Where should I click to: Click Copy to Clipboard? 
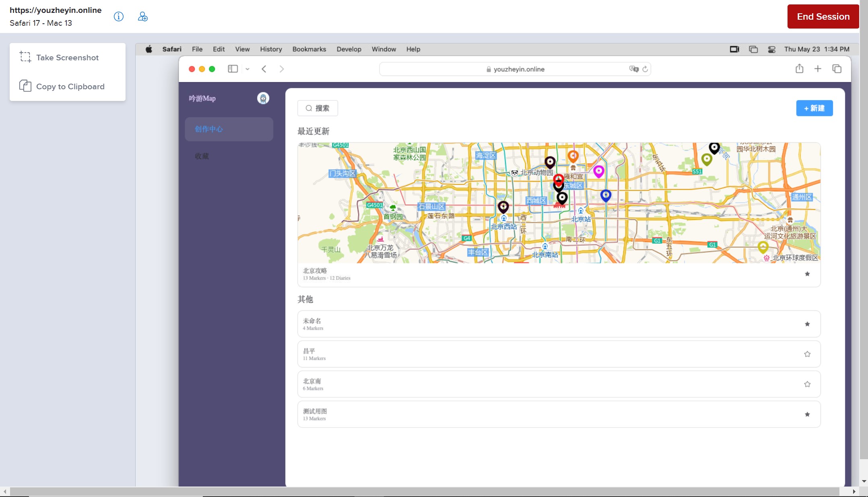(x=67, y=86)
